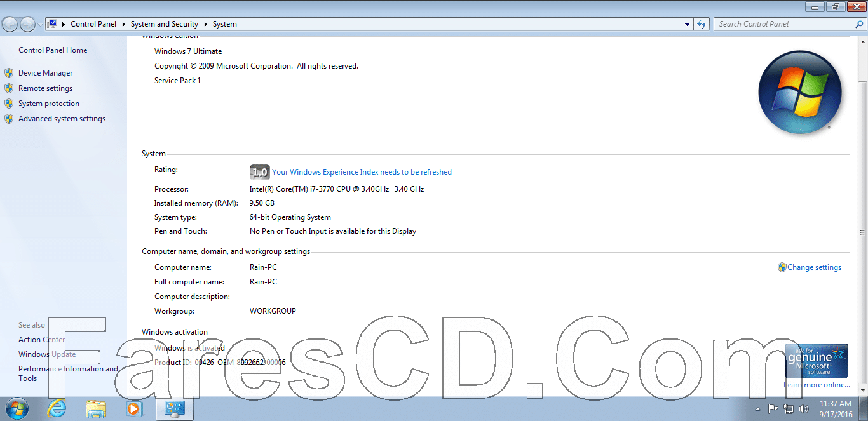Go to Control Panel Home
The height and width of the screenshot is (421, 868).
53,50
